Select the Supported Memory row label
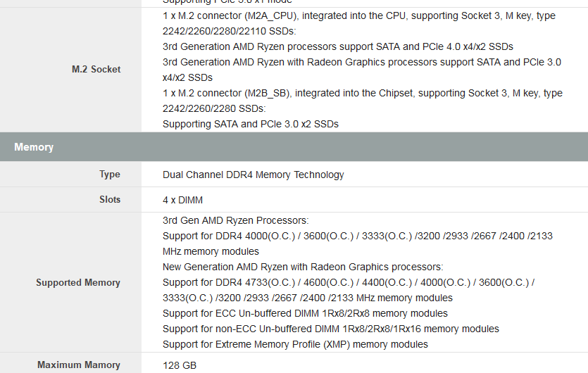This screenshot has height=373, width=588. coord(78,283)
